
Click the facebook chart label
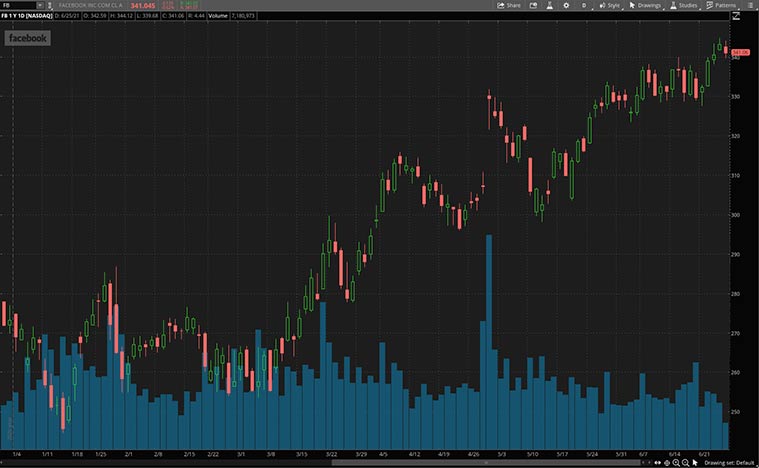point(28,38)
